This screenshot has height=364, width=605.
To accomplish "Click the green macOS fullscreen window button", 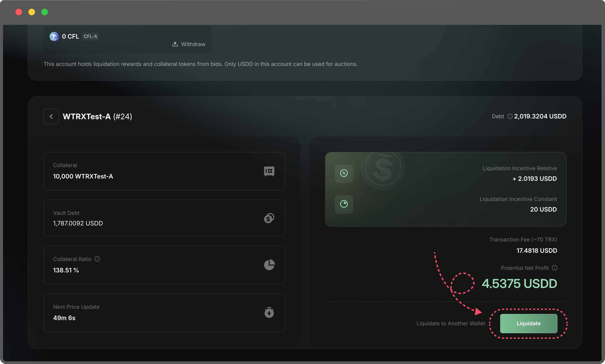I will (44, 12).
